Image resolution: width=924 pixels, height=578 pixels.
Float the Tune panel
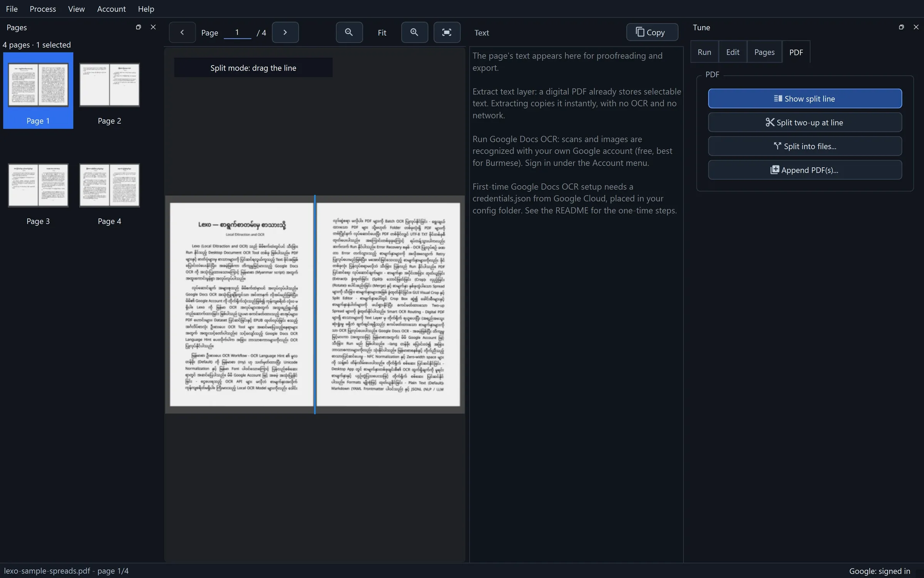coord(901,27)
